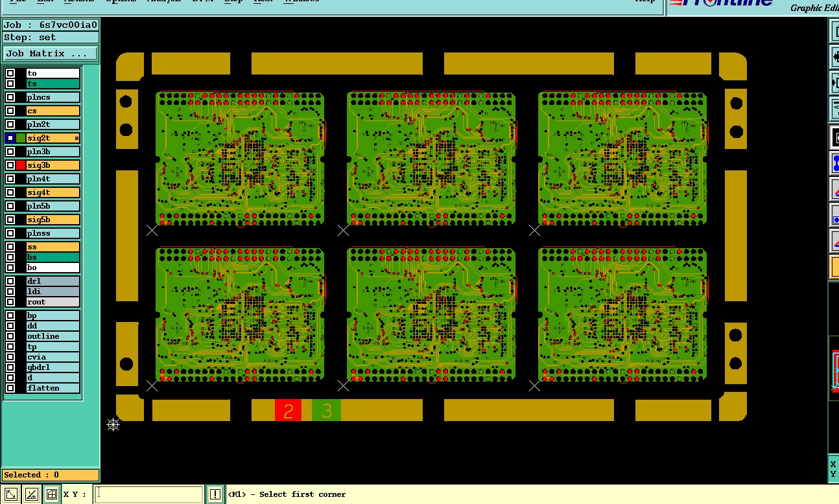The image size is (839, 504).
Task: Toggle the checkbox for layer cs
Action: click(x=10, y=111)
